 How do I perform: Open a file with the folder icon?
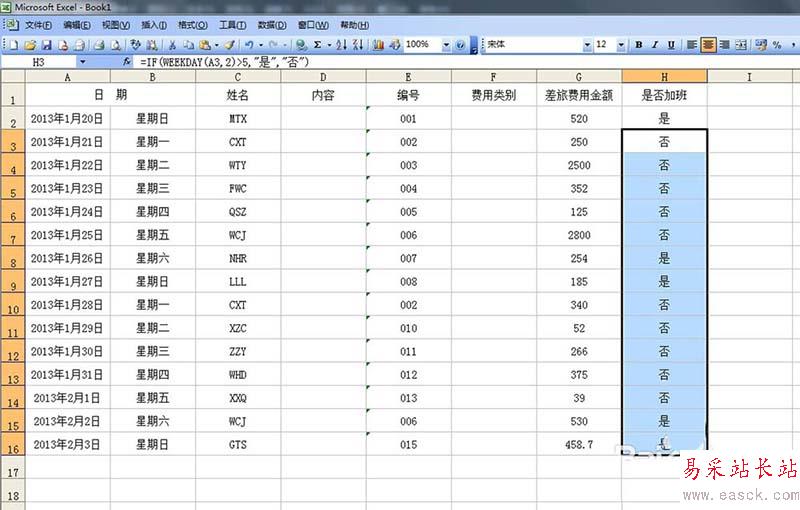click(x=30, y=45)
